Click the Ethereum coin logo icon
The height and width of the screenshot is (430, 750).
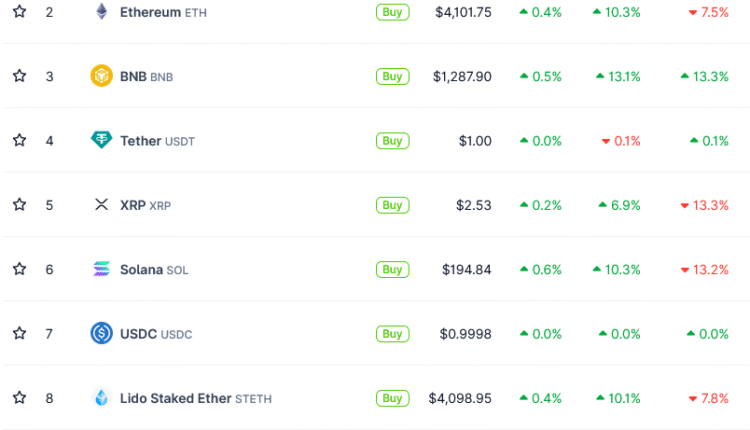(x=101, y=12)
